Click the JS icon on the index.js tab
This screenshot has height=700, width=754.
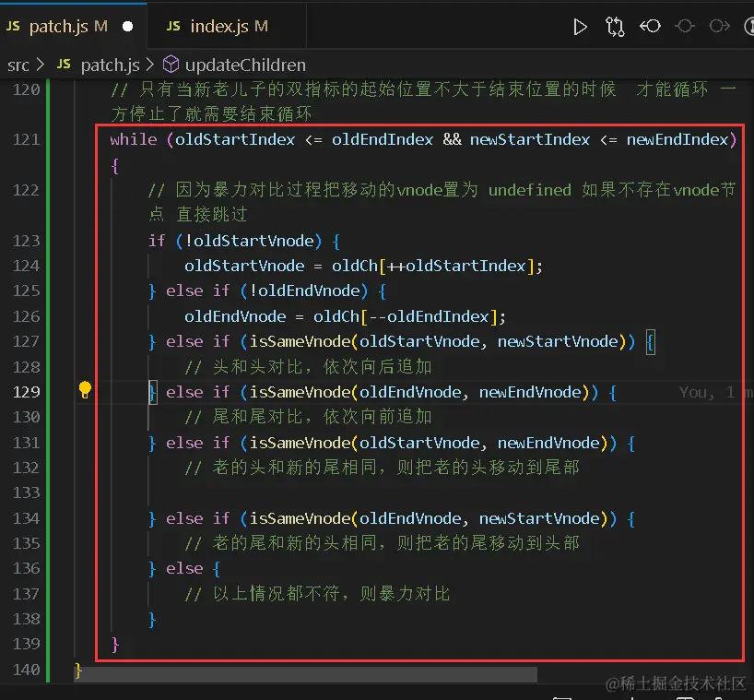coord(173,26)
